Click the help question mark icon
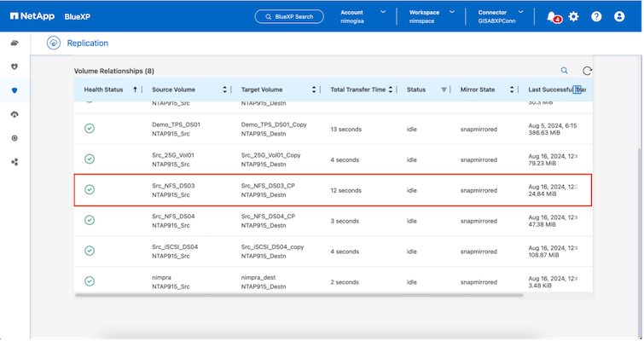Screen dimensions: 644x341 (x=596, y=16)
